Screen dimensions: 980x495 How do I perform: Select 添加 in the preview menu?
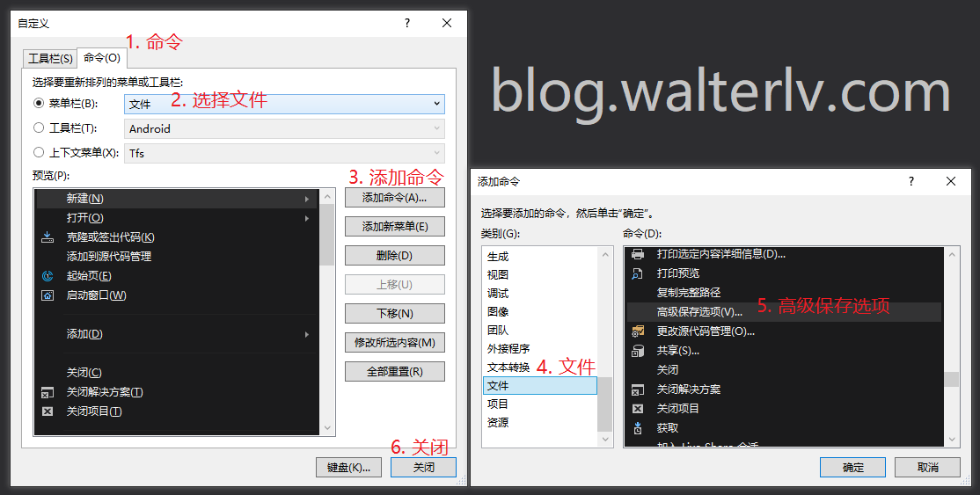point(176,334)
